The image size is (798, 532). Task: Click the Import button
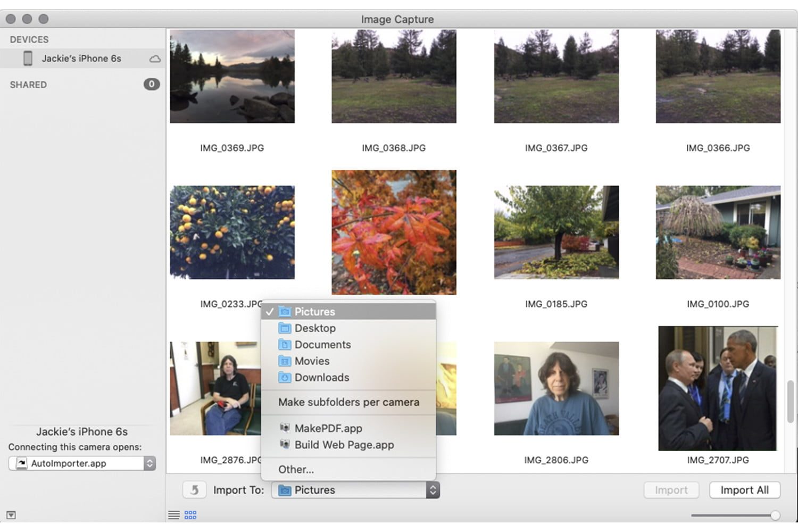[671, 490]
